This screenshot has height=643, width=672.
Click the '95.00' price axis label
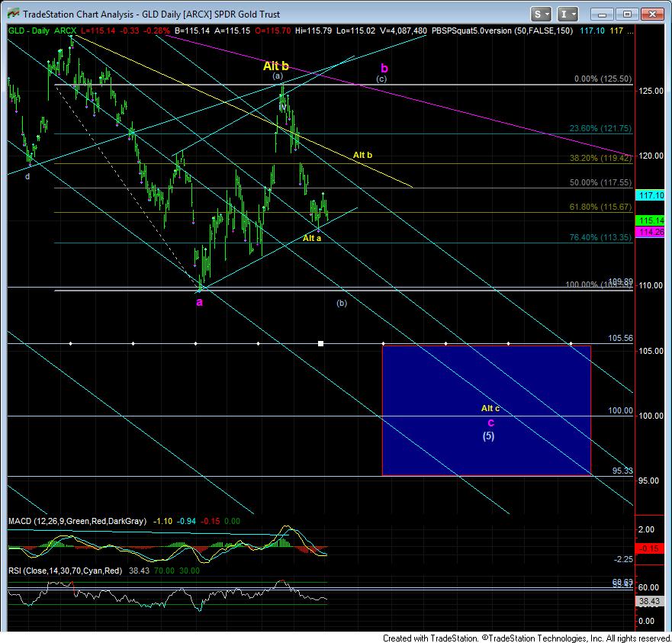click(x=648, y=481)
